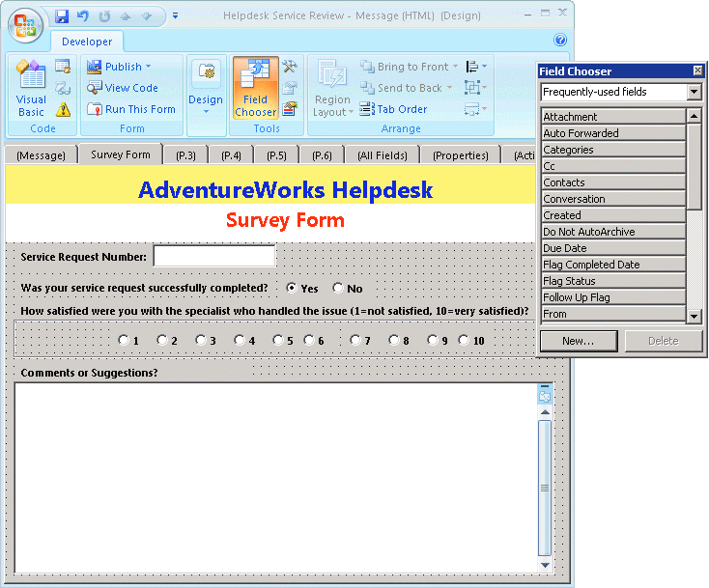Choose satisfaction rating 1
The image size is (709, 588).
pyautogui.click(x=124, y=340)
